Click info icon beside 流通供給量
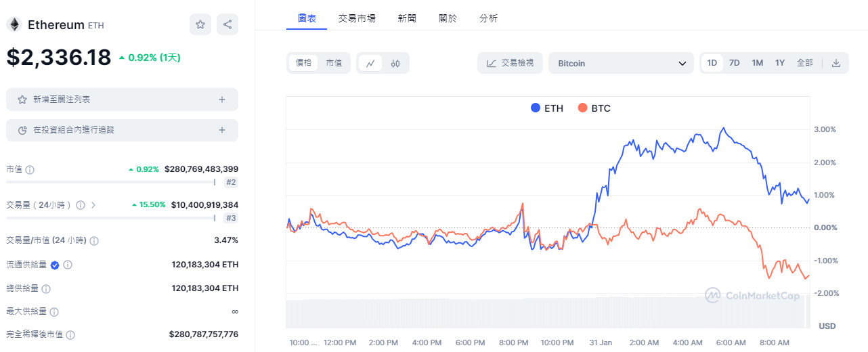 click(x=68, y=265)
